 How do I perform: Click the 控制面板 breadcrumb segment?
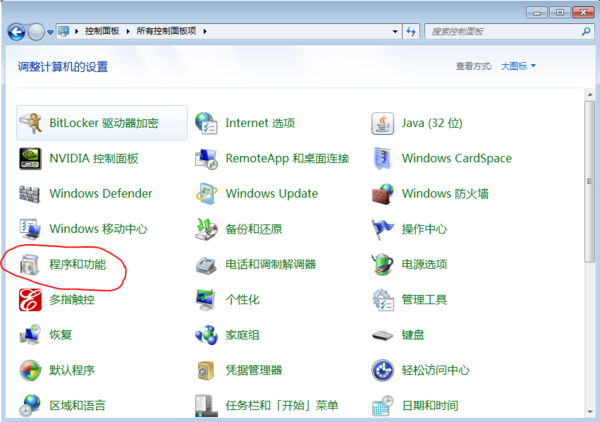(x=102, y=31)
